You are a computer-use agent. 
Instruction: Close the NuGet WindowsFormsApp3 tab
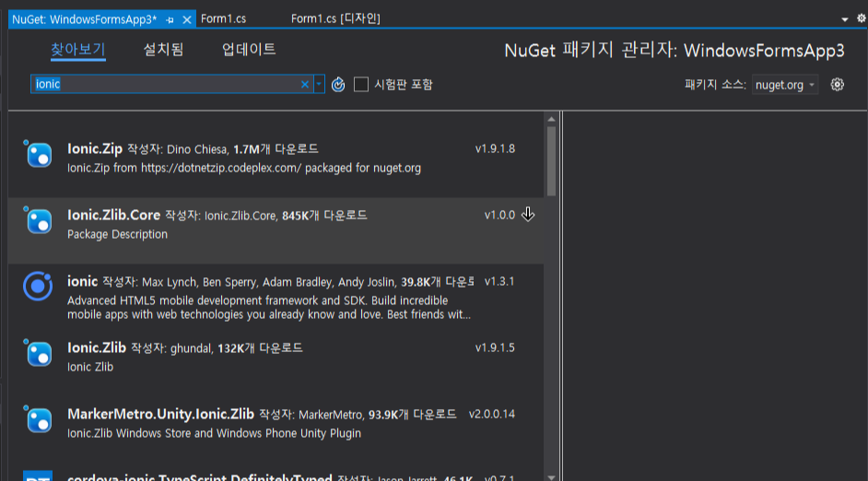click(187, 19)
